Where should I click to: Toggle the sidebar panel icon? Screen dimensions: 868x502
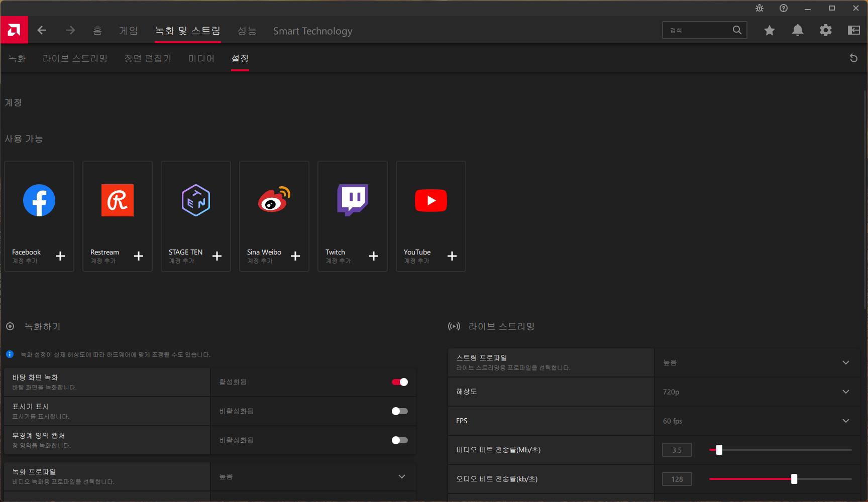tap(853, 31)
